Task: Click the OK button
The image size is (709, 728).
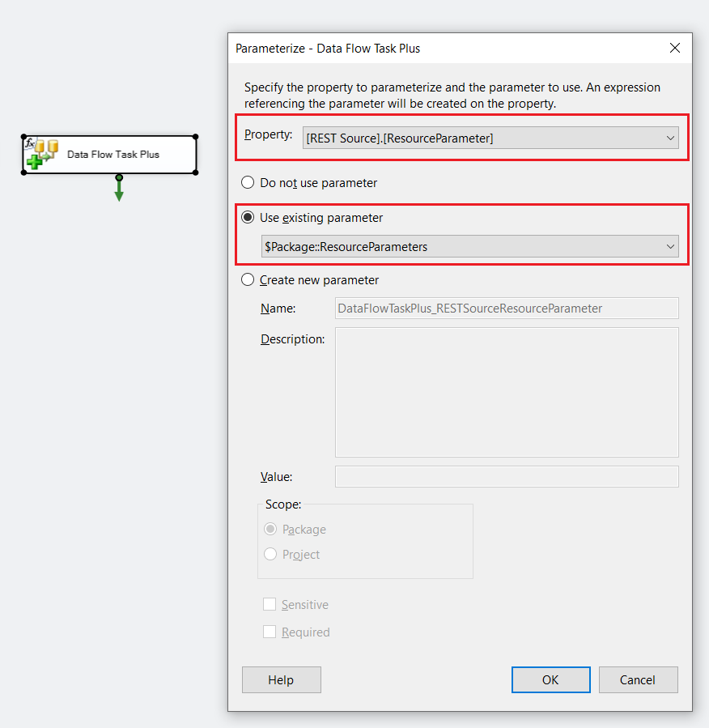Action: pos(550,680)
